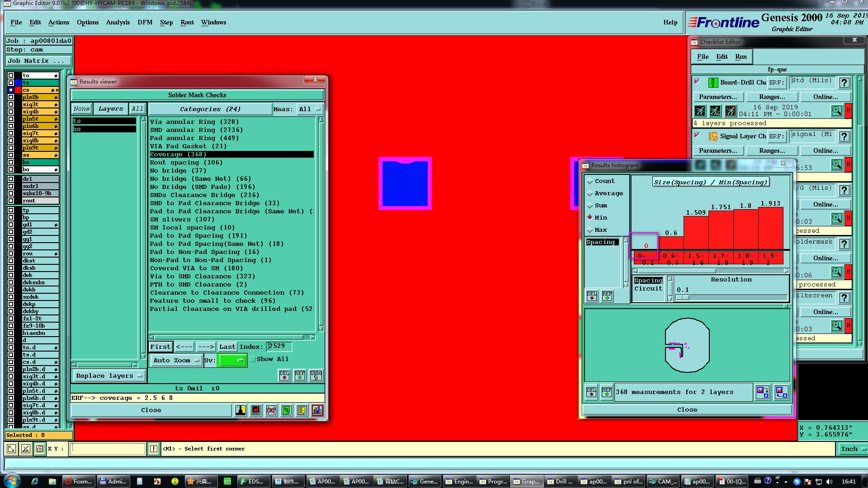Select the Count radio option
This screenshot has height=488, width=868.
(x=590, y=181)
